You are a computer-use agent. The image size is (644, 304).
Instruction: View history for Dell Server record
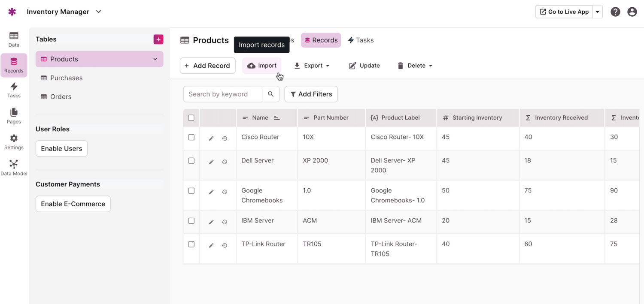point(225,162)
